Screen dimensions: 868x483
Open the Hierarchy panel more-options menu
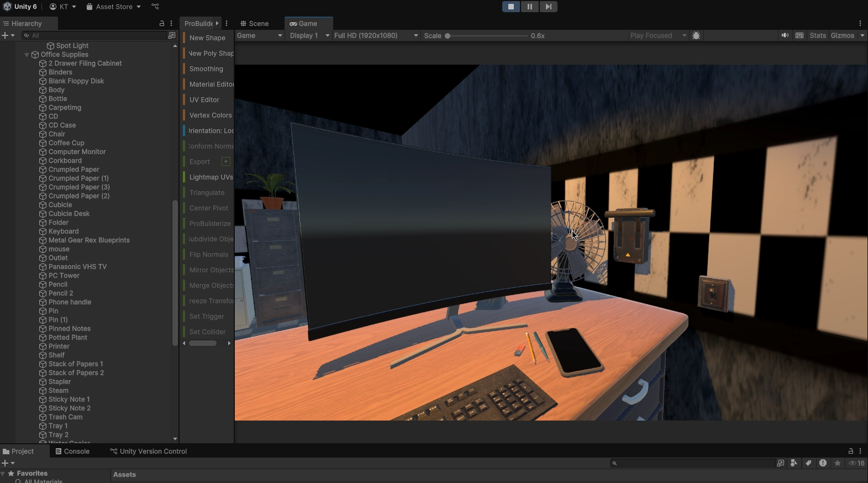171,24
